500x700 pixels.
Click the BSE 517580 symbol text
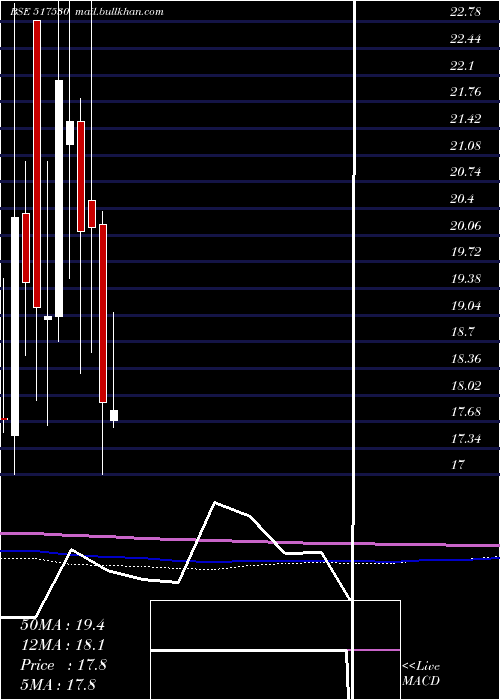[x=39, y=12]
